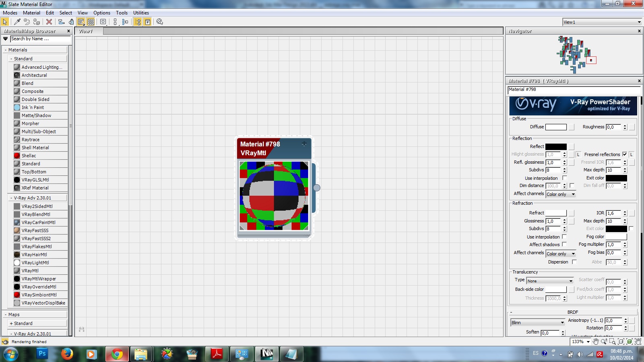Select VRayBlendMtl in the material list
This screenshot has width=644, height=362.
[x=40, y=214]
